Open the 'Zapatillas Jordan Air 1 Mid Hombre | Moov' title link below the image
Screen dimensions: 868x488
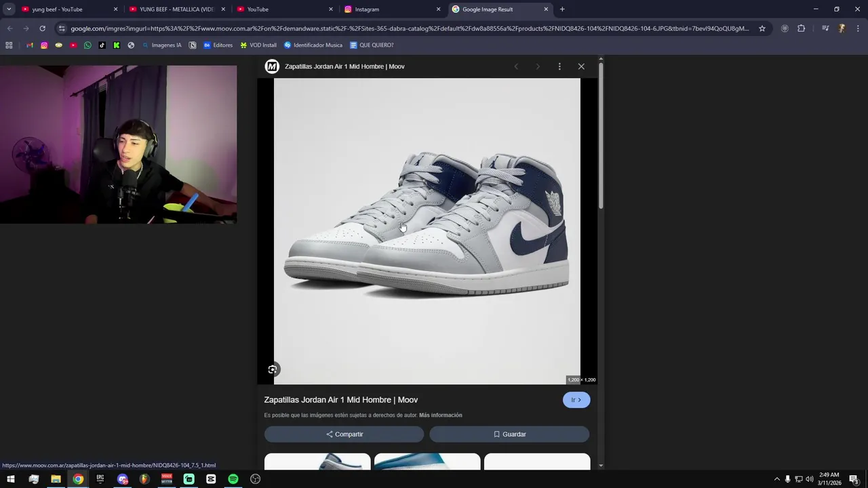tap(341, 400)
